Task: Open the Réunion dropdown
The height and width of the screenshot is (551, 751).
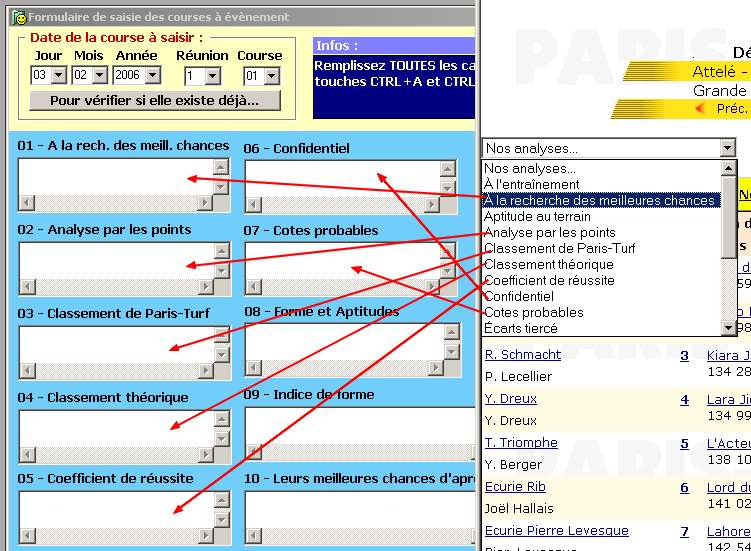Action: (x=213, y=76)
